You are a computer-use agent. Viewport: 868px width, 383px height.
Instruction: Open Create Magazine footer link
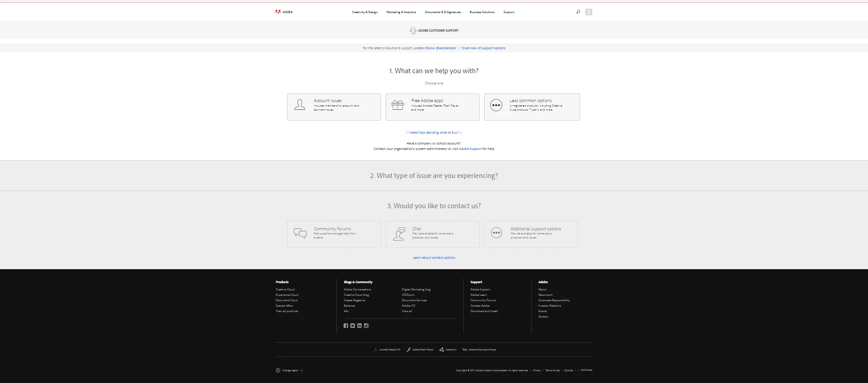pos(354,300)
